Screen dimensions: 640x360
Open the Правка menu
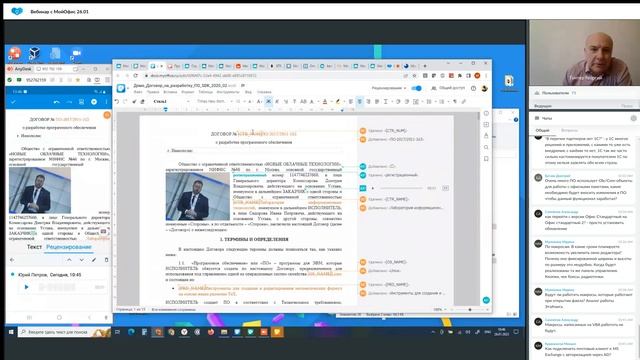(x=153, y=92)
